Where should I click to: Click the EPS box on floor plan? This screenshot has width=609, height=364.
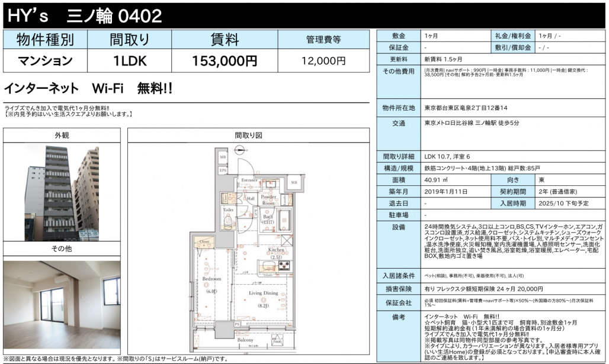[x=223, y=170]
